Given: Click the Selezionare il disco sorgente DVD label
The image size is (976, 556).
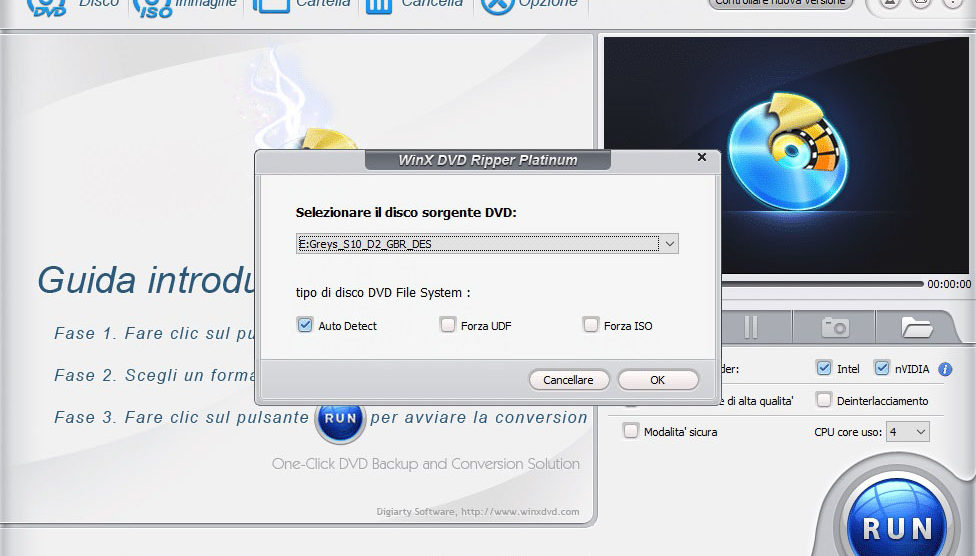Looking at the screenshot, I should [406, 212].
